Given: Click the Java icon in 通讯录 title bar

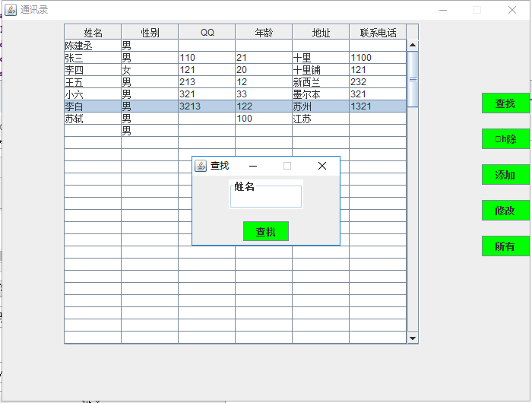Looking at the screenshot, I should click(11, 10).
